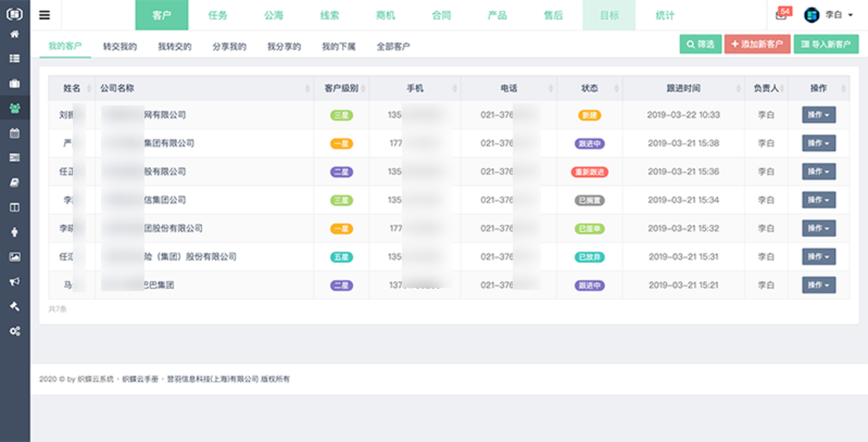Open 操作 dropdown for 2019-03-22 10:33 row
The width and height of the screenshot is (868, 442).
click(819, 115)
